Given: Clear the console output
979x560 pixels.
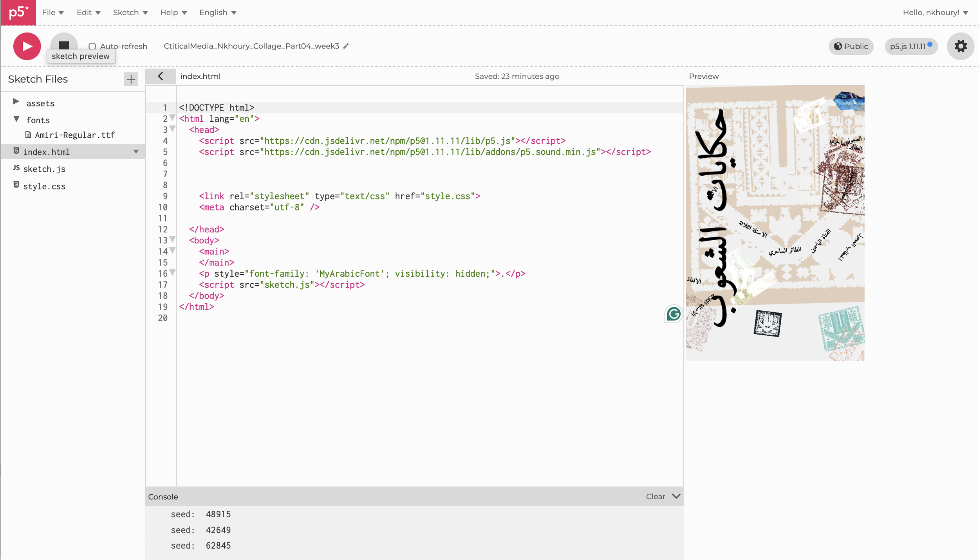Looking at the screenshot, I should [656, 497].
